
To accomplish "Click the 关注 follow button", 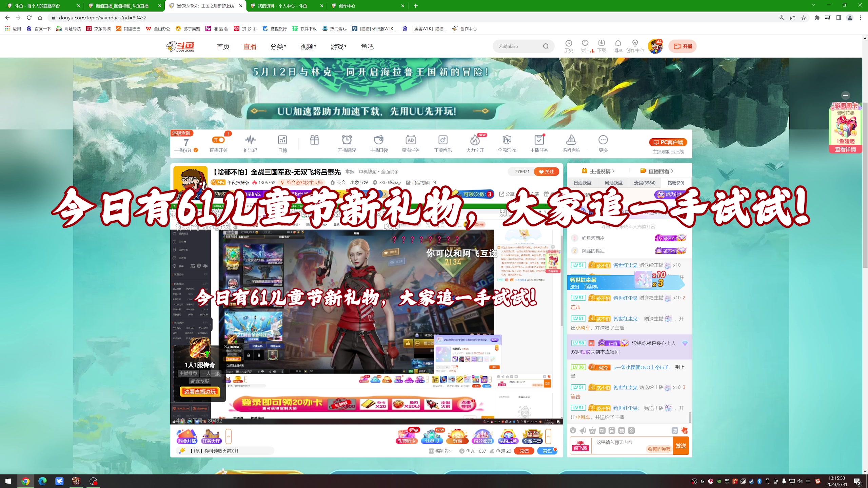I will click(x=546, y=171).
